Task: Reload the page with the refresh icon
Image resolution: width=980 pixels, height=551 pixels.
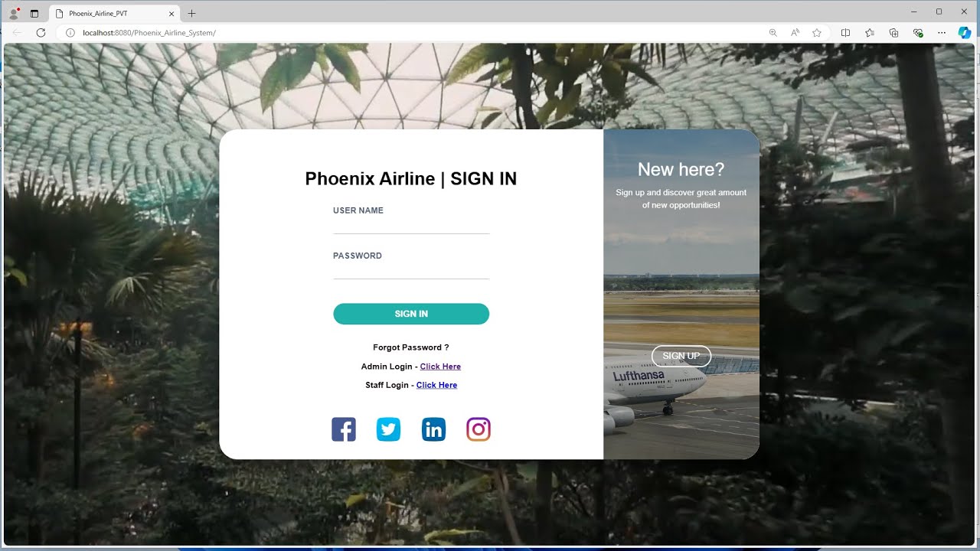Action: coord(41,33)
